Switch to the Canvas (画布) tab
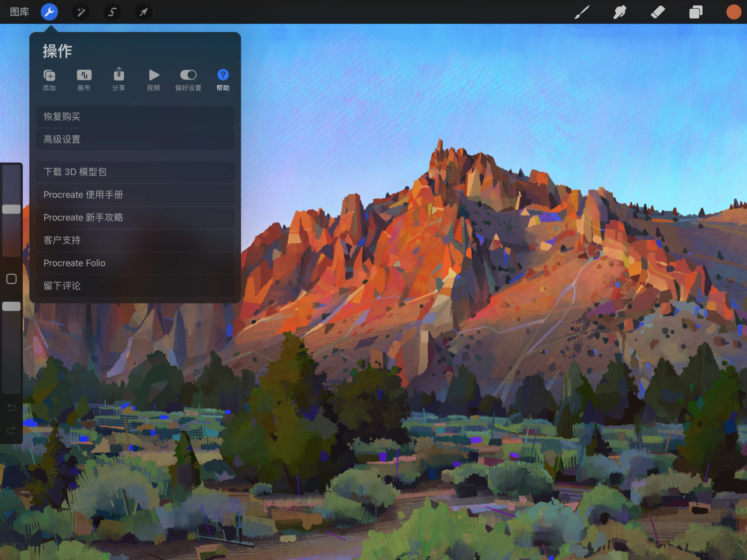This screenshot has width=747, height=560. coord(84,80)
